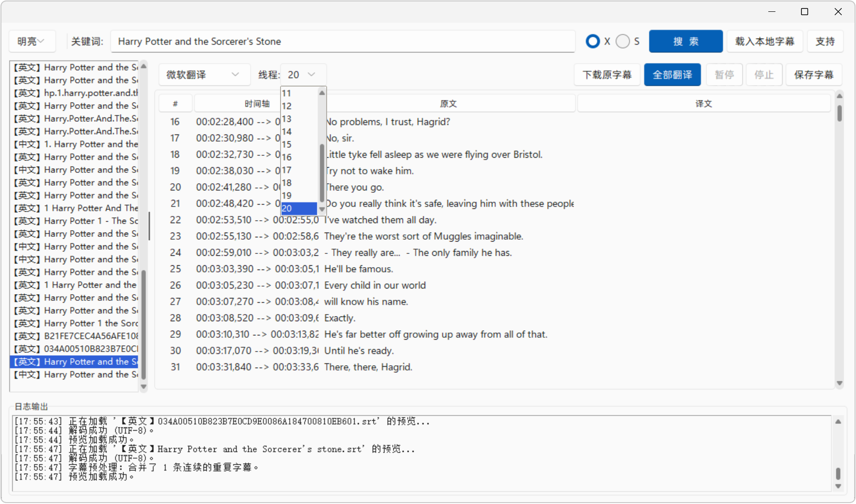This screenshot has width=856, height=504.
Task: Choose highlighted 20 in thread dropdown list
Action: (x=299, y=208)
